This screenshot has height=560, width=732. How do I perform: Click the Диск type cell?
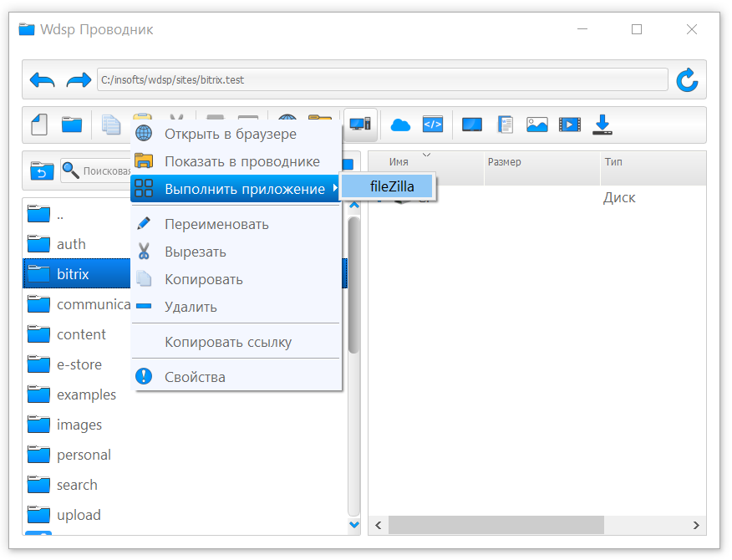(x=619, y=197)
